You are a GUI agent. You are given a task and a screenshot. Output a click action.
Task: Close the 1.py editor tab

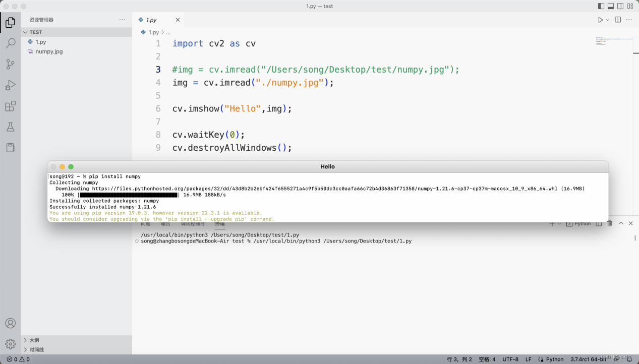[x=178, y=20]
